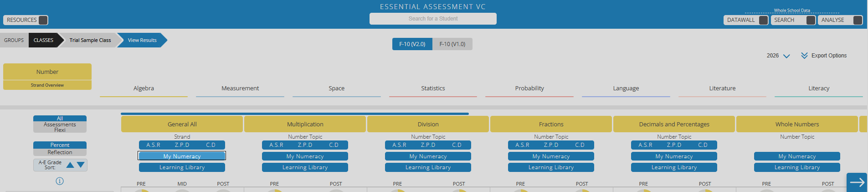Screen dimensions: 868x192
Task: Open the Space strand tab
Action: point(337,88)
